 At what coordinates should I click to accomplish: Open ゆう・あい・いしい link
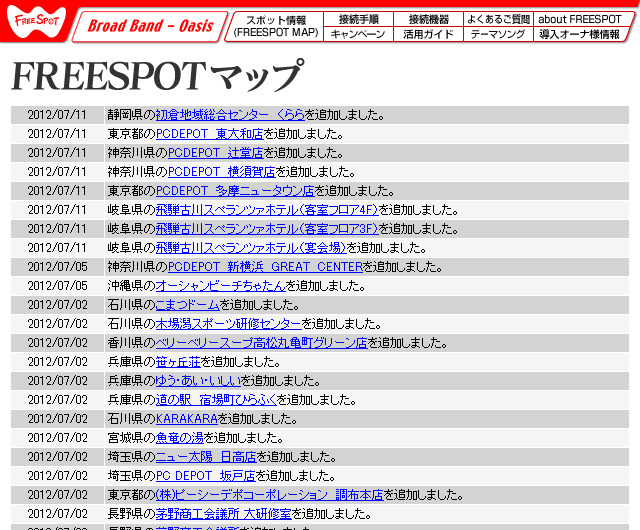tap(198, 381)
